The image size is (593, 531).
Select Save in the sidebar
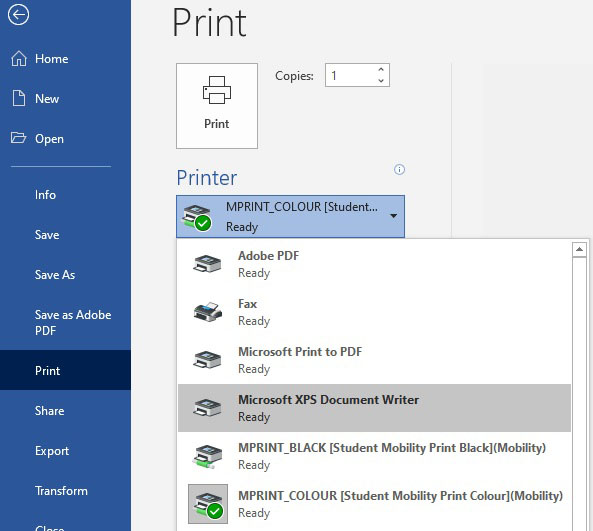click(65, 235)
